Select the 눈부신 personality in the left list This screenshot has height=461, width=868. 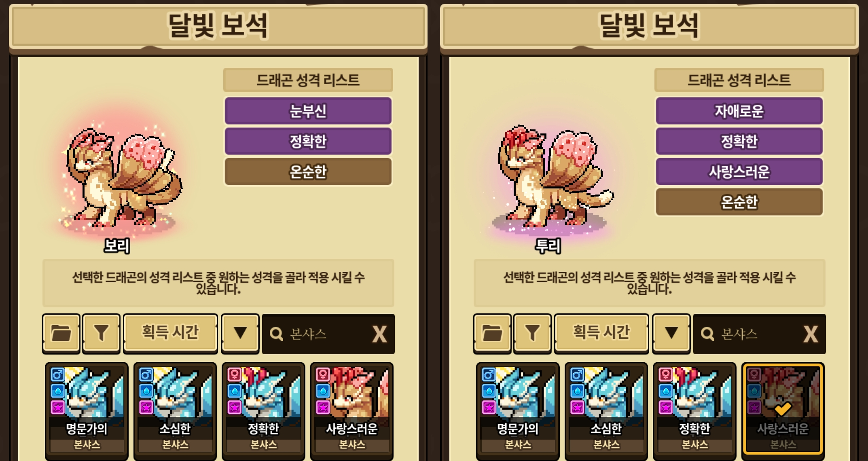(x=308, y=111)
